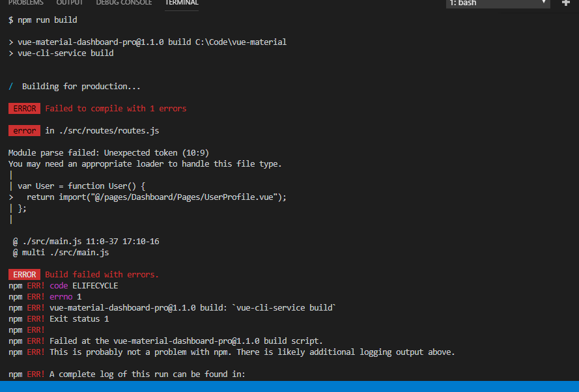Open the DEBUG CONSOLE tab
The width and height of the screenshot is (579, 392).
tap(124, 3)
